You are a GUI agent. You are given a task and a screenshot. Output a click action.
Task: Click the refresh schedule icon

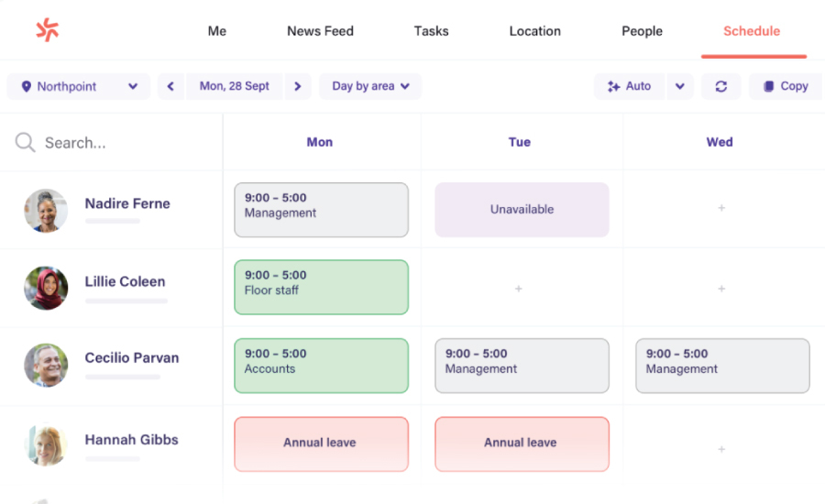point(720,86)
